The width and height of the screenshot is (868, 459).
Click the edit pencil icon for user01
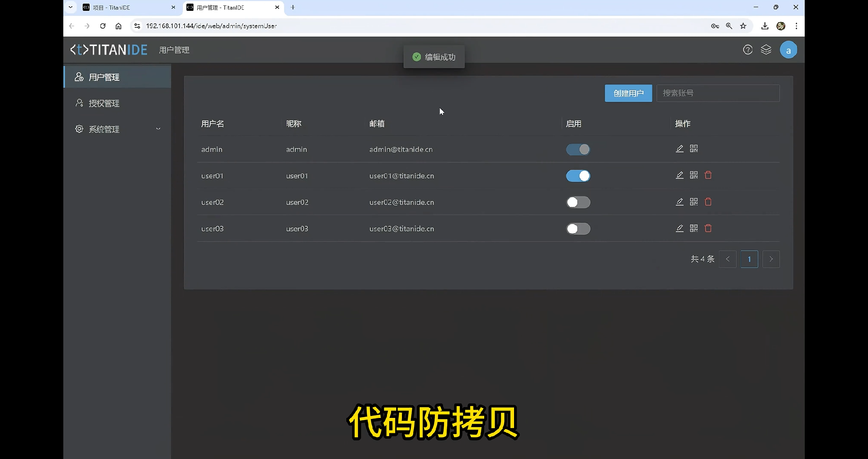click(679, 175)
